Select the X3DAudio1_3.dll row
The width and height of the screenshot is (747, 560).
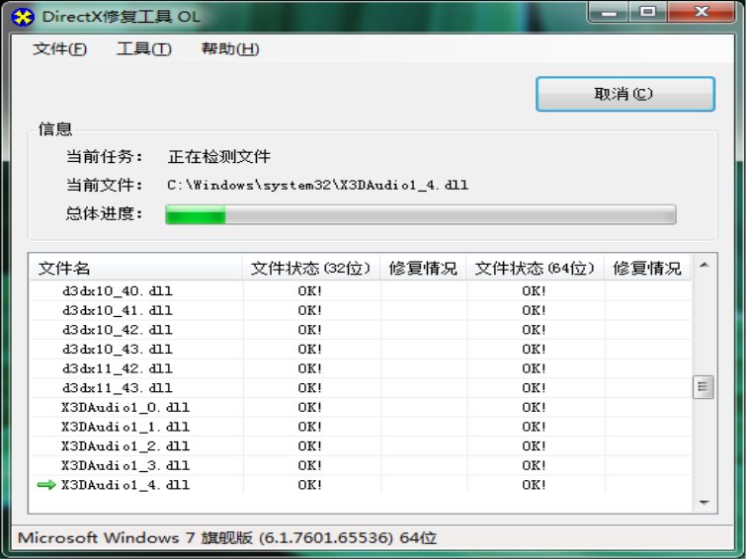click(x=361, y=465)
